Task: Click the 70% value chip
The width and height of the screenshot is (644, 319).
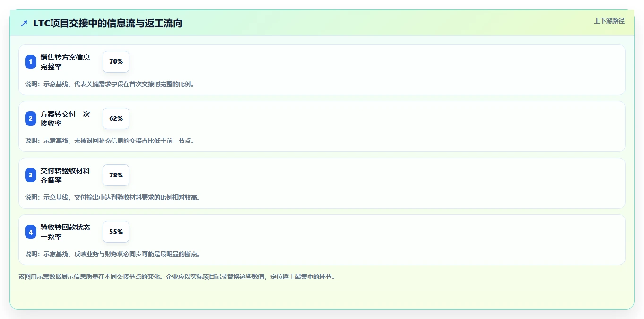Action: [x=116, y=62]
